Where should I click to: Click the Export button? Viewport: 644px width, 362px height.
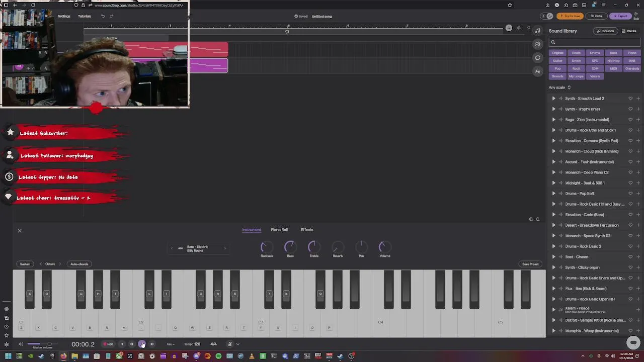pyautogui.click(x=620, y=16)
